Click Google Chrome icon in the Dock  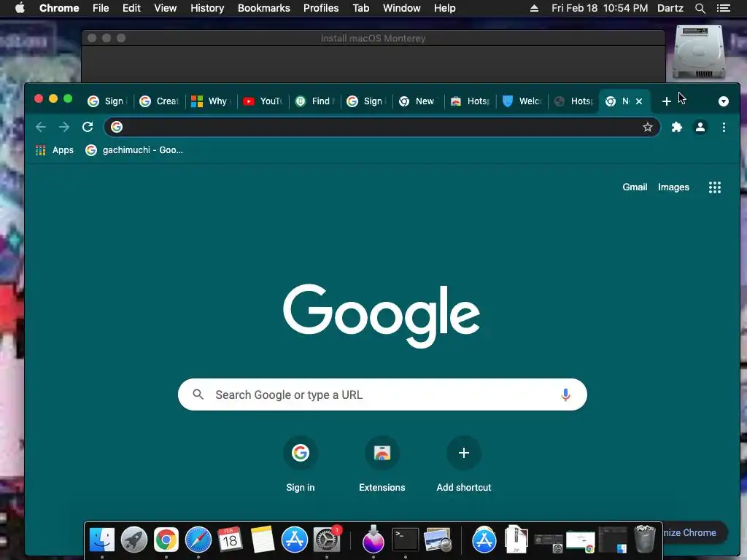coord(166,540)
